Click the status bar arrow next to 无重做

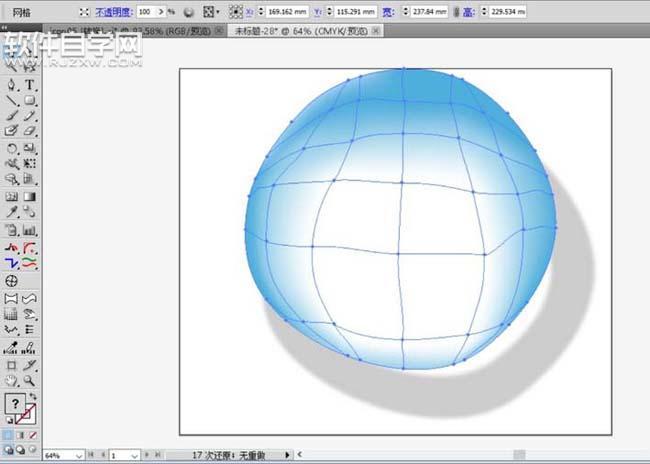click(x=288, y=456)
